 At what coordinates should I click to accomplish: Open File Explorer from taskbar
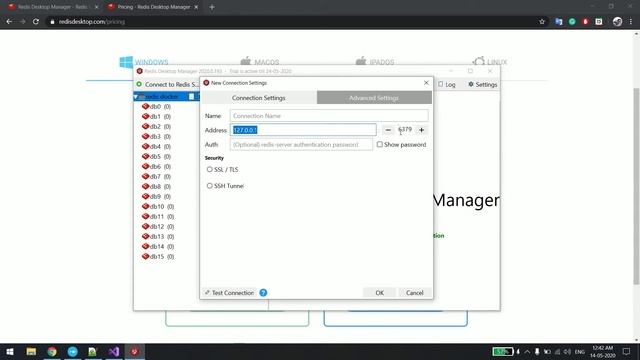[31, 351]
